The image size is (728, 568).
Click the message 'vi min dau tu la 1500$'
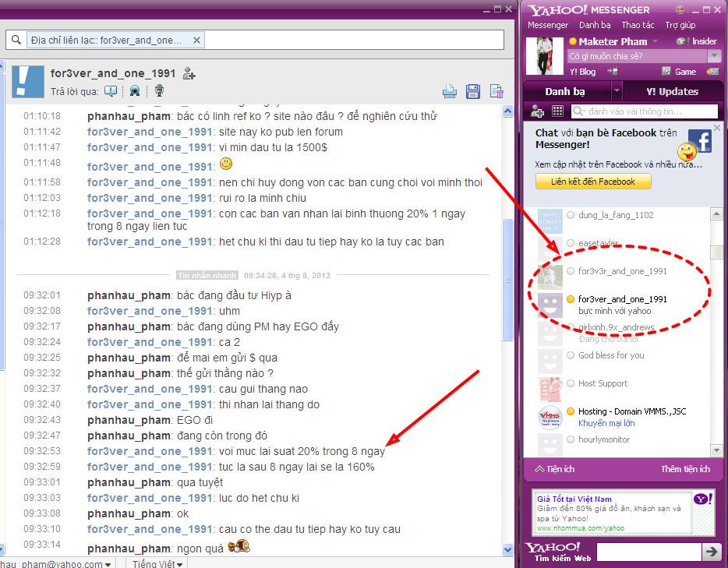tap(273, 147)
